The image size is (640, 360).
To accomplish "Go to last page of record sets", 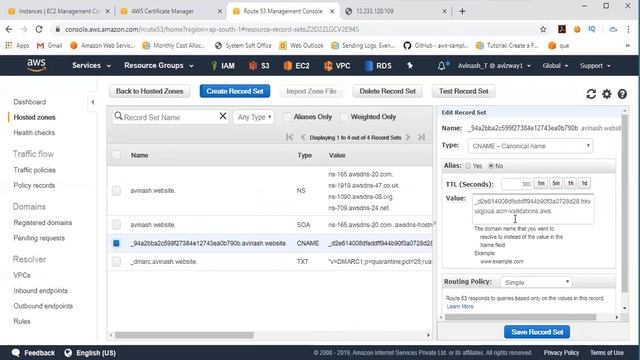I will tap(421, 137).
